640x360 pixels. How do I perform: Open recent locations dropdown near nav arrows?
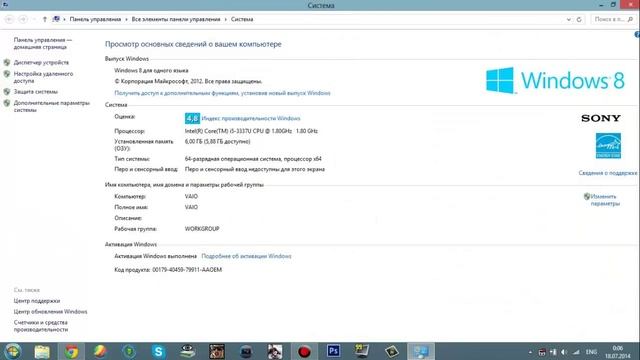tap(34, 19)
